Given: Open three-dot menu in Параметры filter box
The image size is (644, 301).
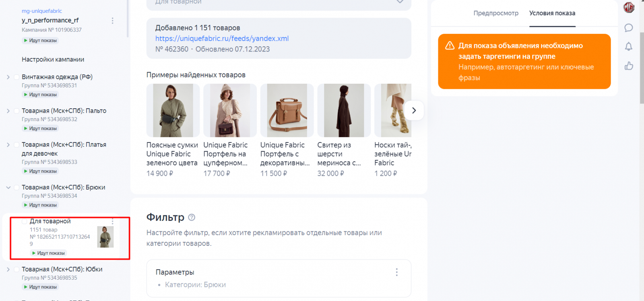Looking at the screenshot, I should click(x=396, y=272).
